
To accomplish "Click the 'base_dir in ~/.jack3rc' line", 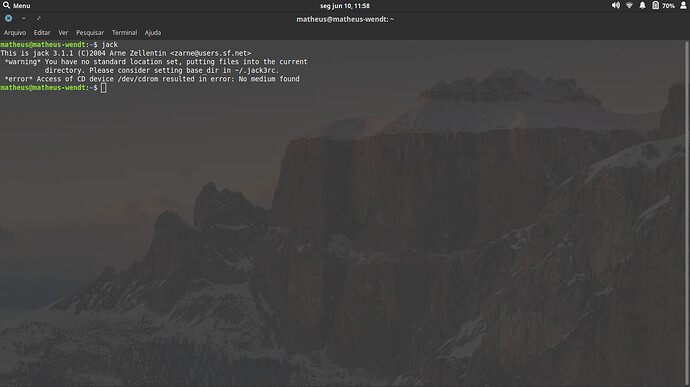I will 161,70.
